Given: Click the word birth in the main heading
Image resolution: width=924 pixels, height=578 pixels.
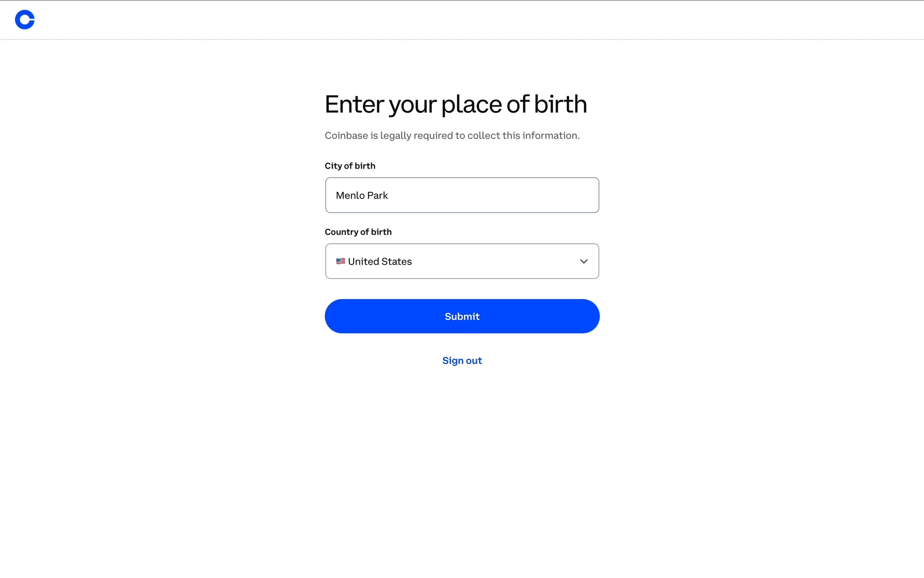Looking at the screenshot, I should pos(560,104).
